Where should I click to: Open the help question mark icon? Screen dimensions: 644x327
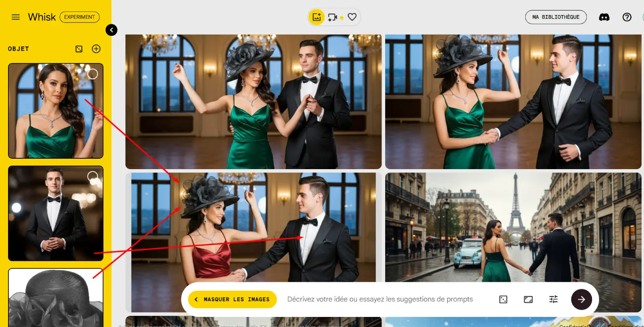click(627, 17)
